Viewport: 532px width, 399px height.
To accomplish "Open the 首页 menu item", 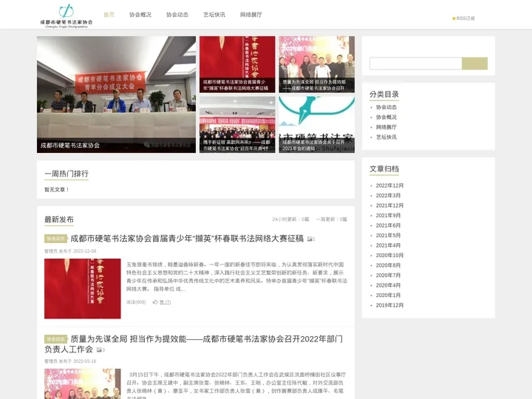I will coord(109,15).
